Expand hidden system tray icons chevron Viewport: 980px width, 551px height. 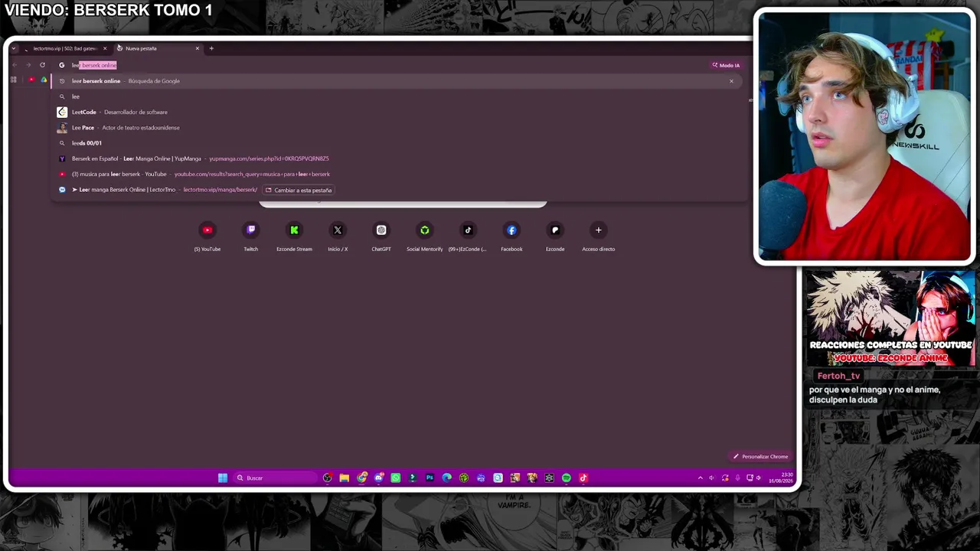point(700,478)
